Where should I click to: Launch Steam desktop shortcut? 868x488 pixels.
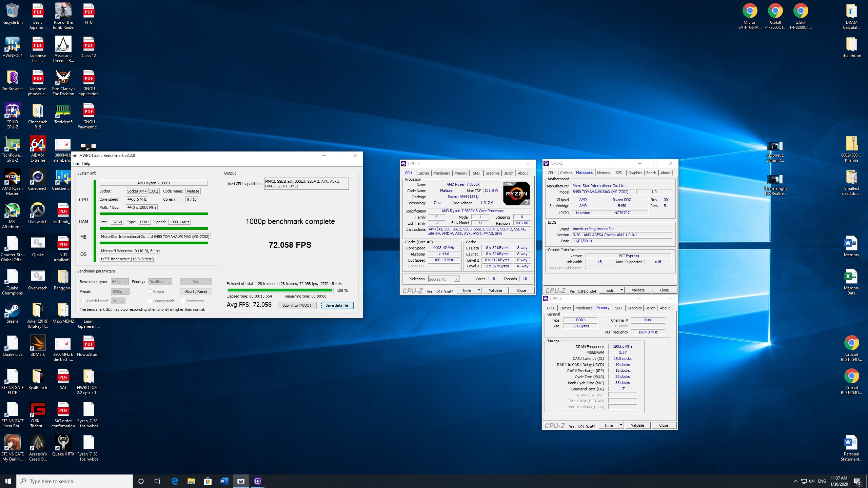[x=12, y=313]
